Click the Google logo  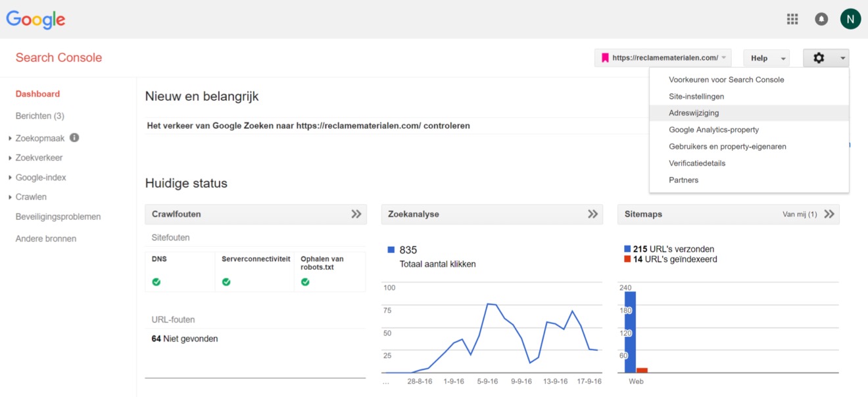(36, 20)
